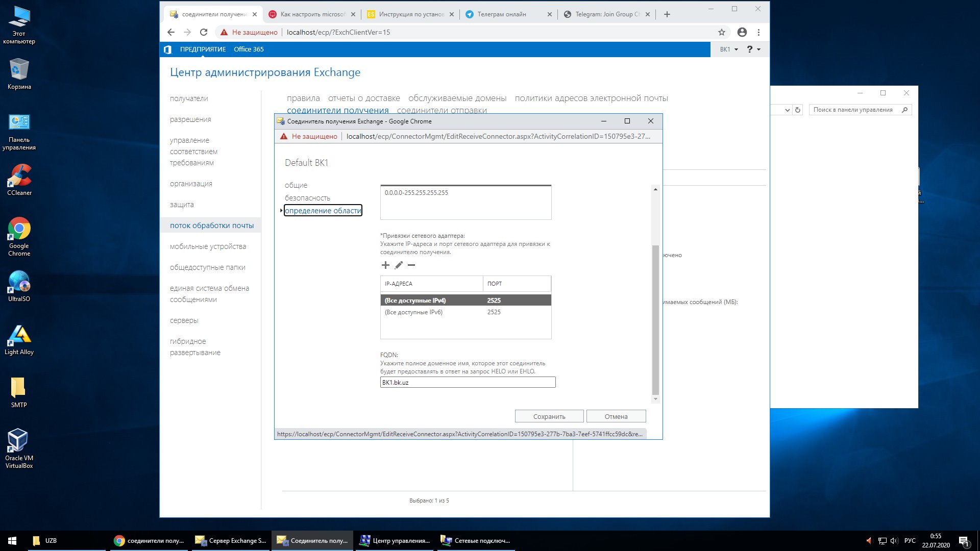Click the ПОРТ column header
Viewport: 980px width, 551px height.
pyautogui.click(x=517, y=284)
